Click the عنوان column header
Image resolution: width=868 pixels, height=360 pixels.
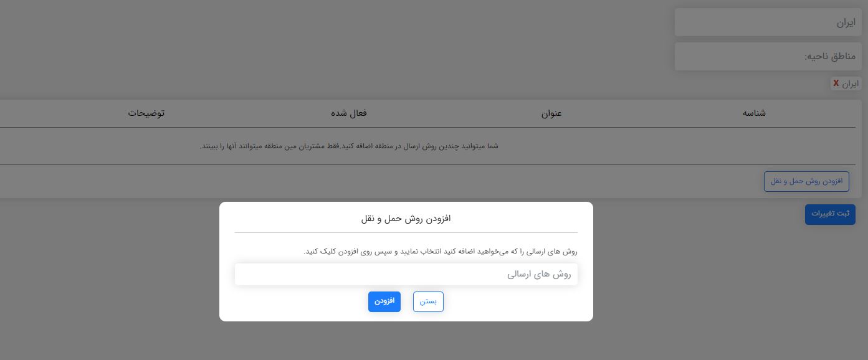[x=551, y=113]
